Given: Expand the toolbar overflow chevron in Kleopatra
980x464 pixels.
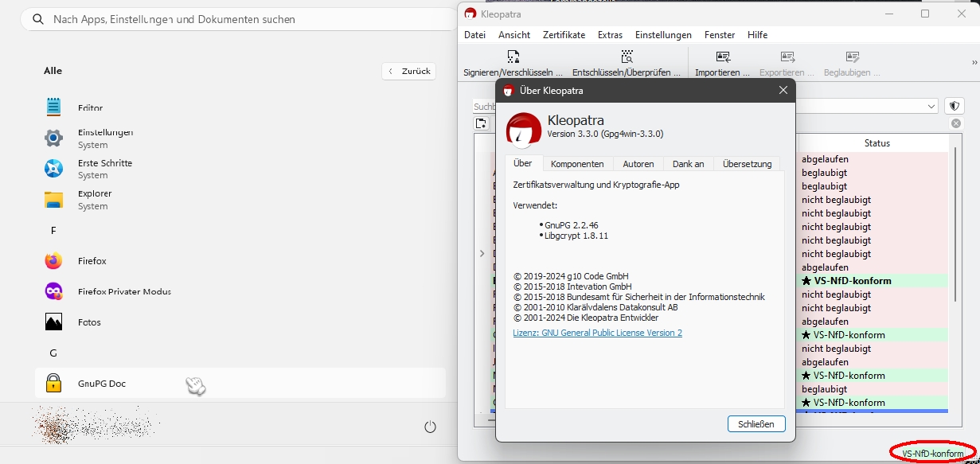Looking at the screenshot, I should (974, 62).
